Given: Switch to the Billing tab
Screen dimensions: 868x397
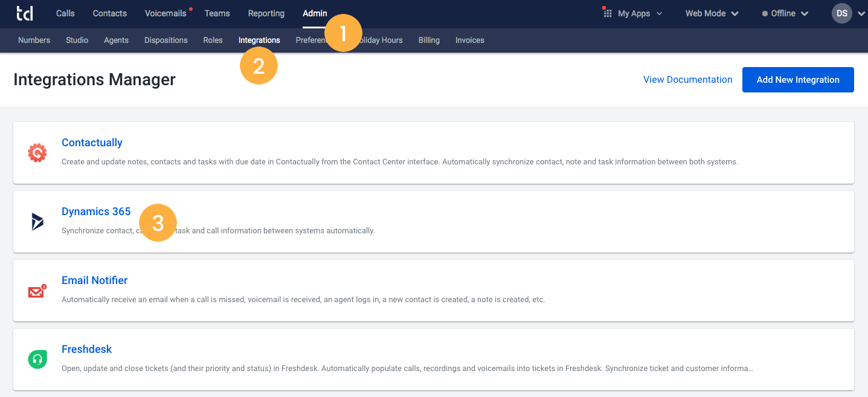Looking at the screenshot, I should (429, 40).
